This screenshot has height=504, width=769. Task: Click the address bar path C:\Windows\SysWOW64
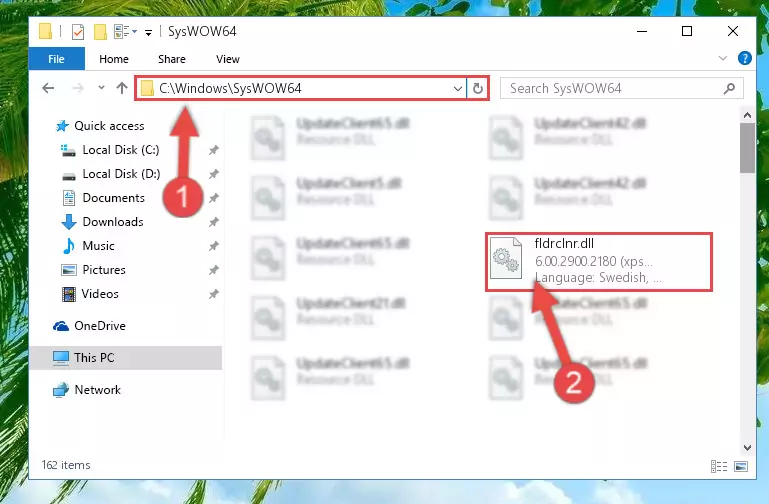point(230,88)
